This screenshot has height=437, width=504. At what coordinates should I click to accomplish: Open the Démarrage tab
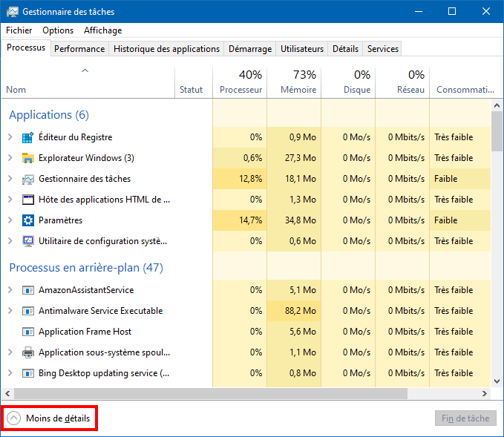coord(250,49)
